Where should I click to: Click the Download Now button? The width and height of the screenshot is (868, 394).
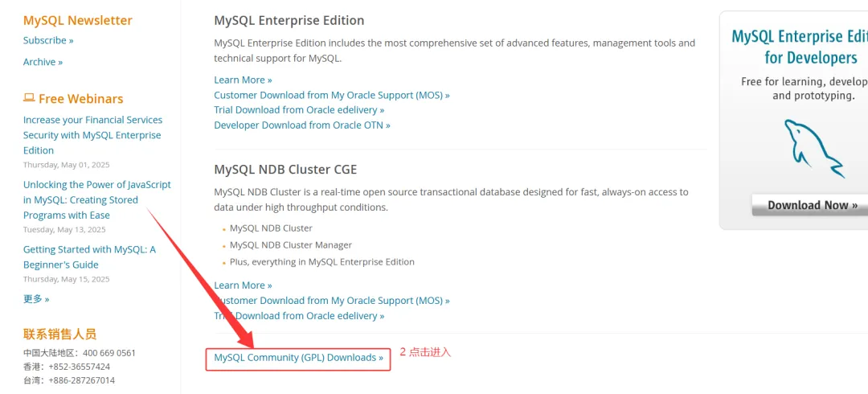point(812,205)
